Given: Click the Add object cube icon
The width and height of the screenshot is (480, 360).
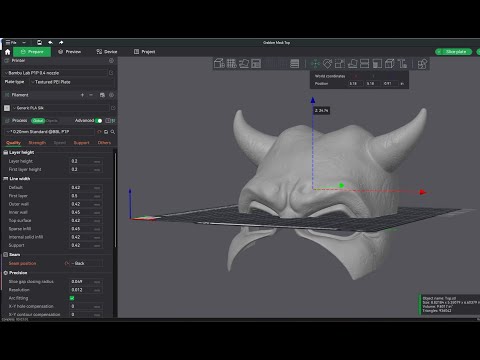Looking at the screenshot, I should pos(219,64).
